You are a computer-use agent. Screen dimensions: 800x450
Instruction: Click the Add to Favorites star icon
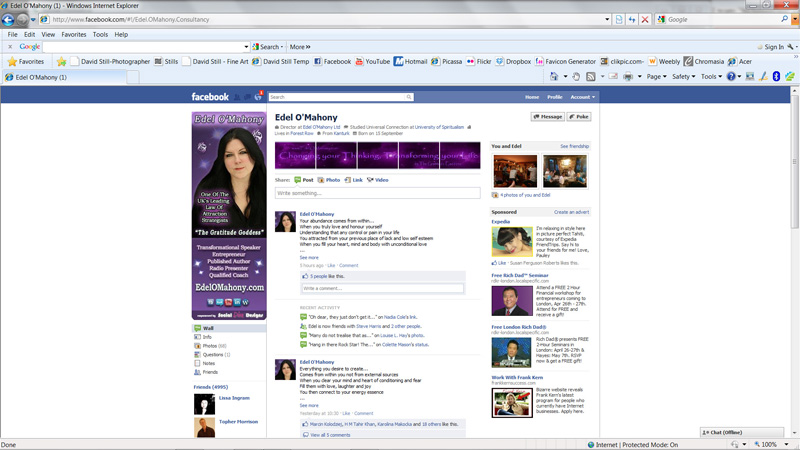coord(62,62)
